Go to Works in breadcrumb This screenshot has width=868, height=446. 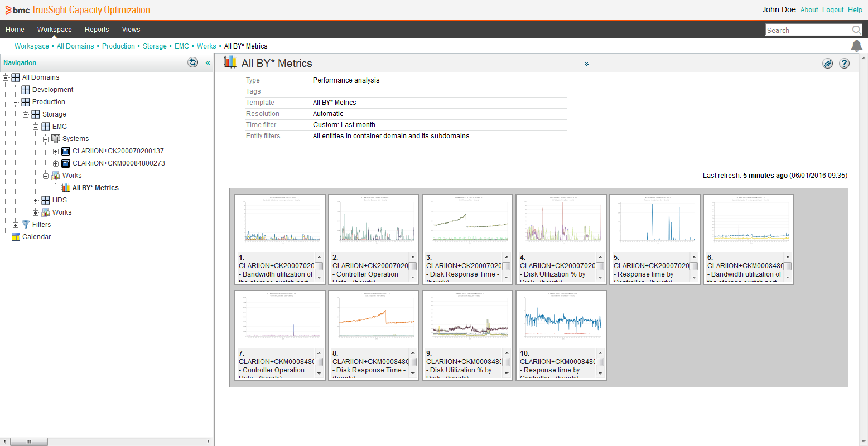[x=206, y=46]
